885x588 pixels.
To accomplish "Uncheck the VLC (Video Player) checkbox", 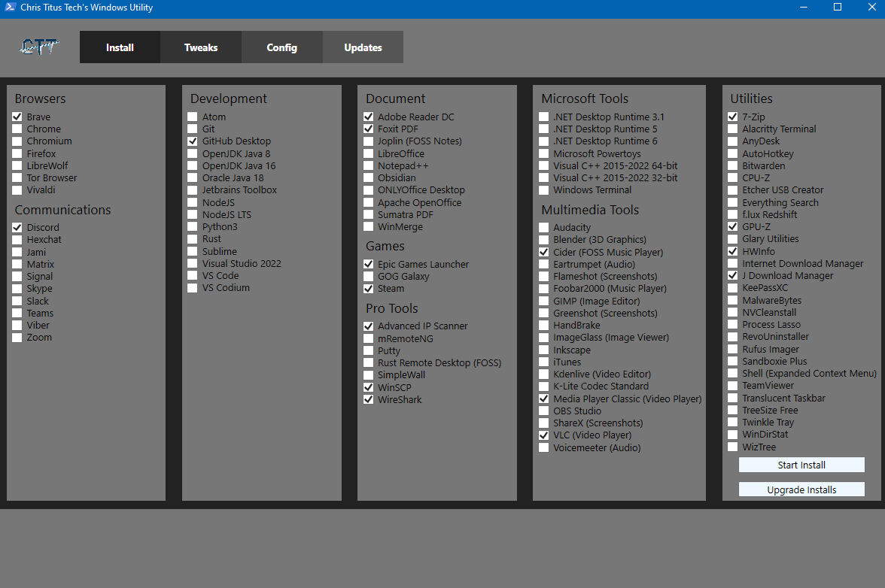I will (543, 435).
